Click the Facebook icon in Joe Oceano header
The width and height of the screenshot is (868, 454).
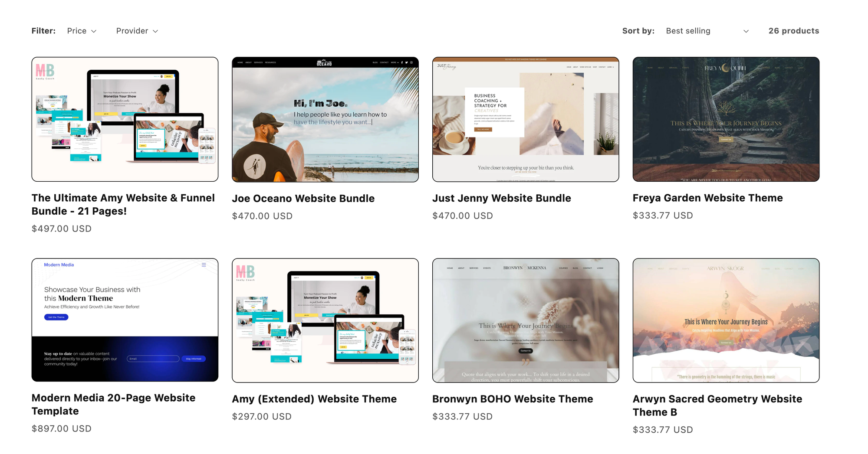[402, 62]
